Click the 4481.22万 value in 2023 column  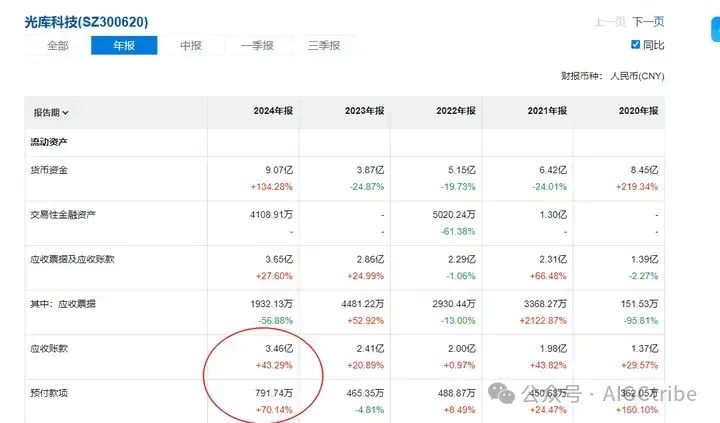(x=363, y=304)
